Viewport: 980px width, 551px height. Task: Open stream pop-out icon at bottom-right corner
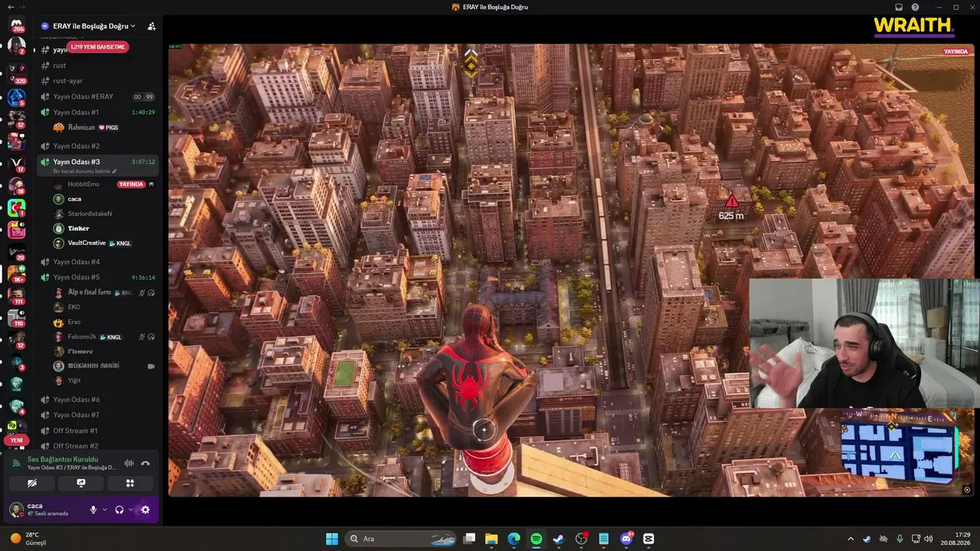[x=967, y=490]
